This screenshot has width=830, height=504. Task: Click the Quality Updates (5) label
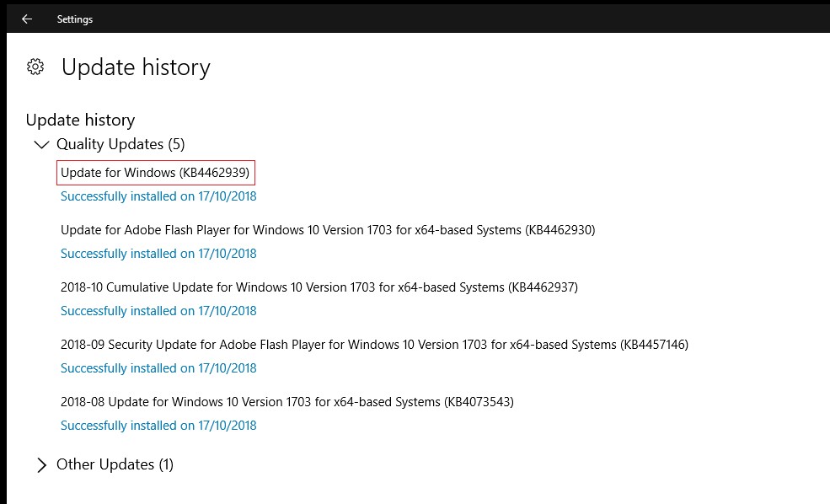coord(120,144)
